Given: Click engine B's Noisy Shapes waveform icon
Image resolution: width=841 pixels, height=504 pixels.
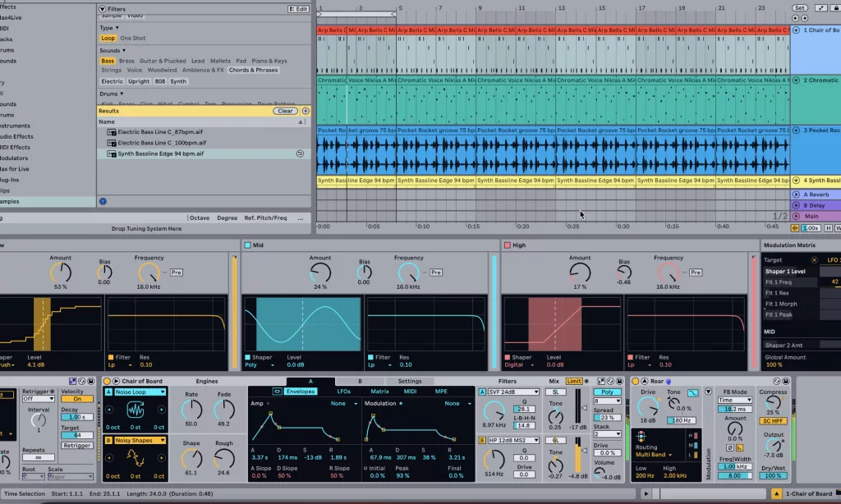Looking at the screenshot, I should coord(136,458).
